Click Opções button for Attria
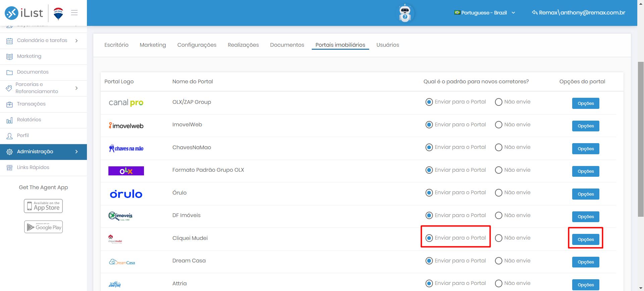 click(586, 285)
